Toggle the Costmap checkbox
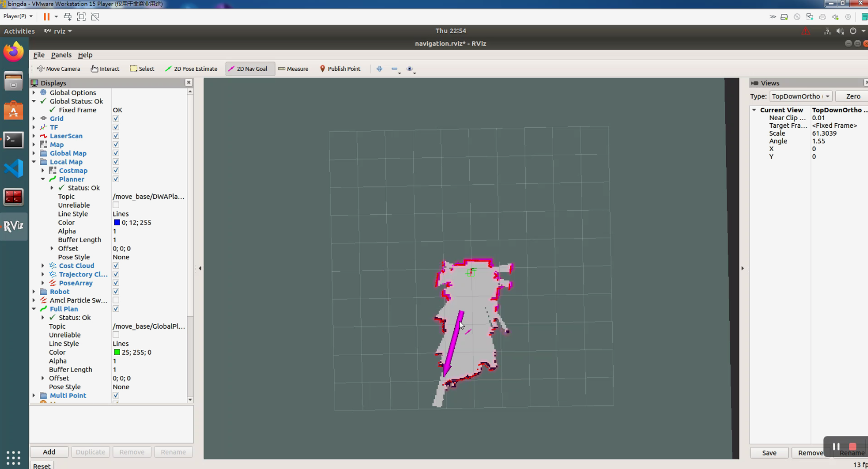Viewport: 868px width, 469px height. (x=116, y=170)
